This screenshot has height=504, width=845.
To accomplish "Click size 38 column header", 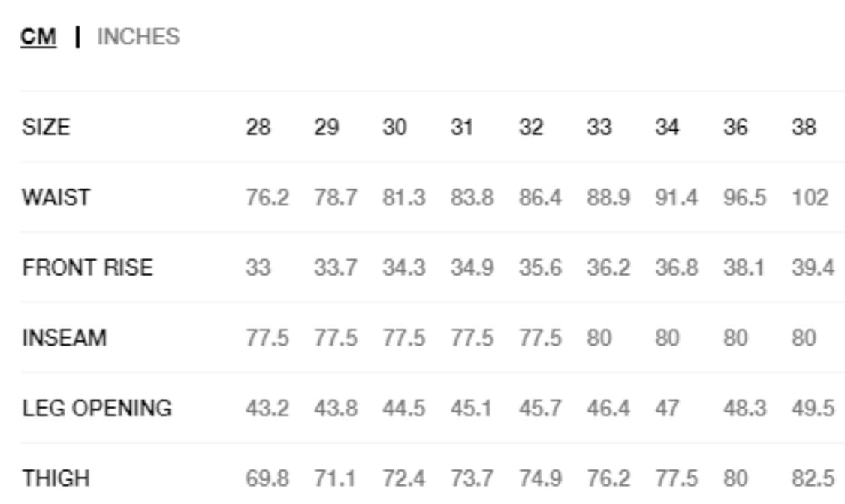I will click(804, 127).
